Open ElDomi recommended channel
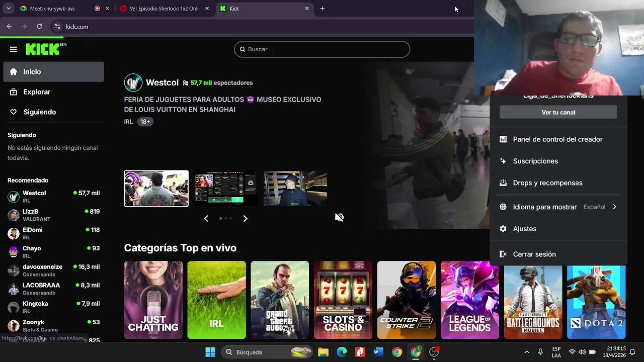The image size is (644, 362). pyautogui.click(x=54, y=233)
